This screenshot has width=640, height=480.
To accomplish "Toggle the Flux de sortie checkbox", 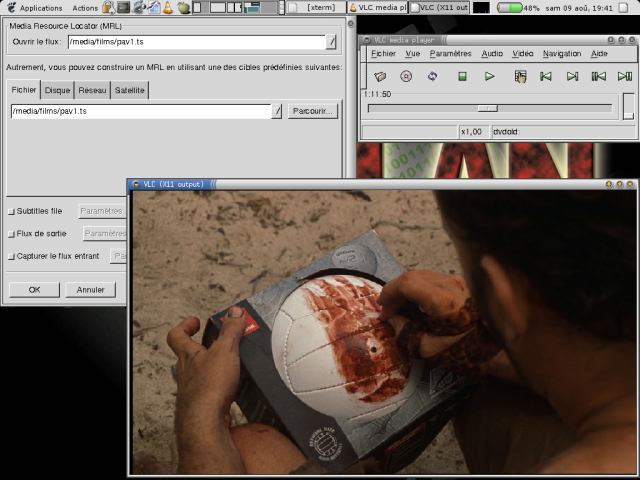I will (12, 233).
